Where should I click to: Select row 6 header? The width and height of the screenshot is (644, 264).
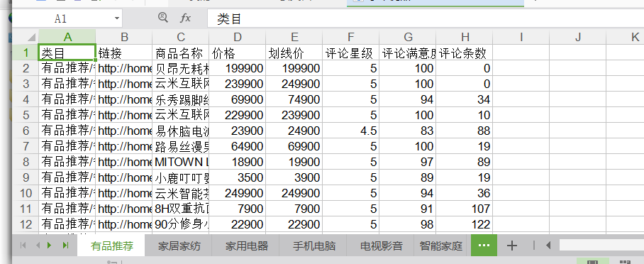coord(26,131)
